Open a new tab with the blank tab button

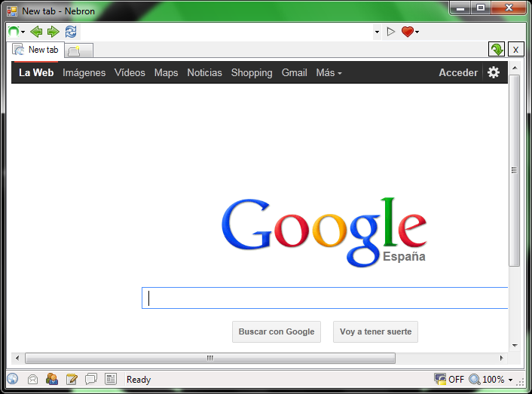78,51
